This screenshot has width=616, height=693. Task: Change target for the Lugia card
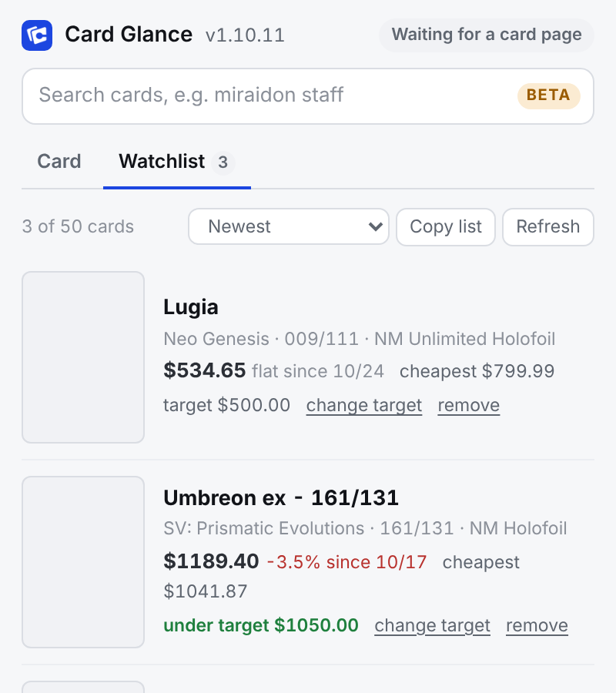pos(364,405)
